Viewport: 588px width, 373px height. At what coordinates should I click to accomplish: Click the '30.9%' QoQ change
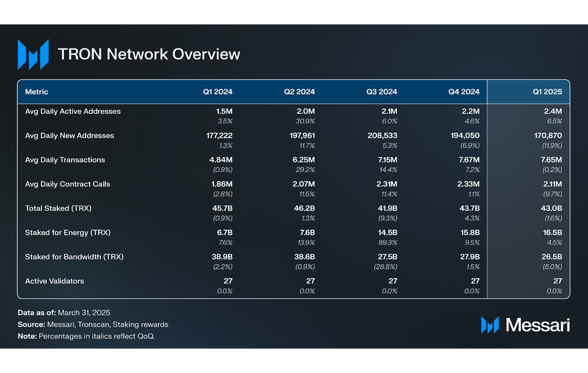tap(305, 121)
